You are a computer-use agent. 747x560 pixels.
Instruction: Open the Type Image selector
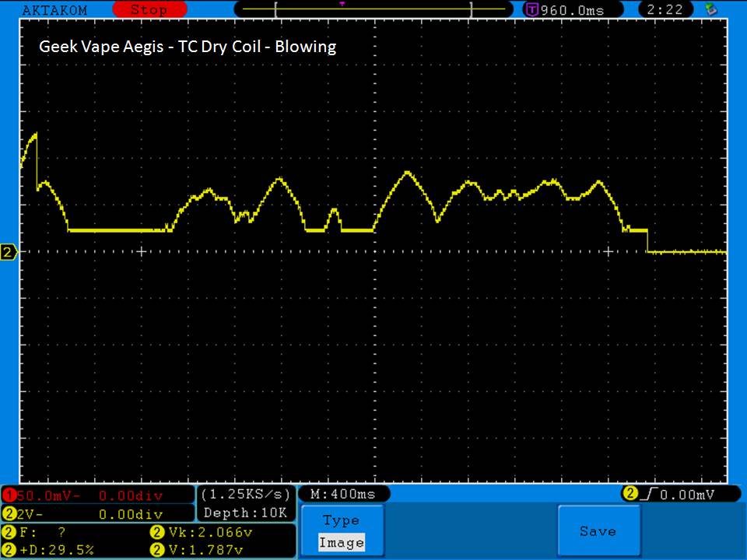point(342,531)
